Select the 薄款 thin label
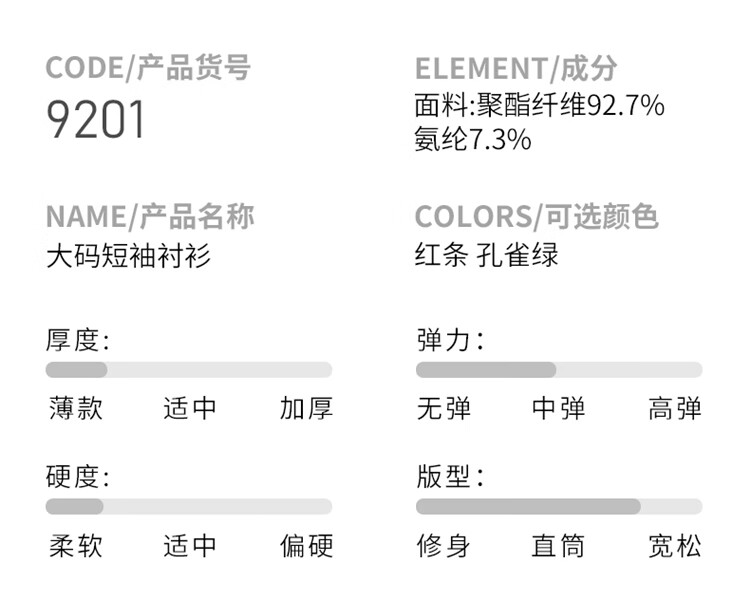The image size is (750, 600). pos(76,409)
